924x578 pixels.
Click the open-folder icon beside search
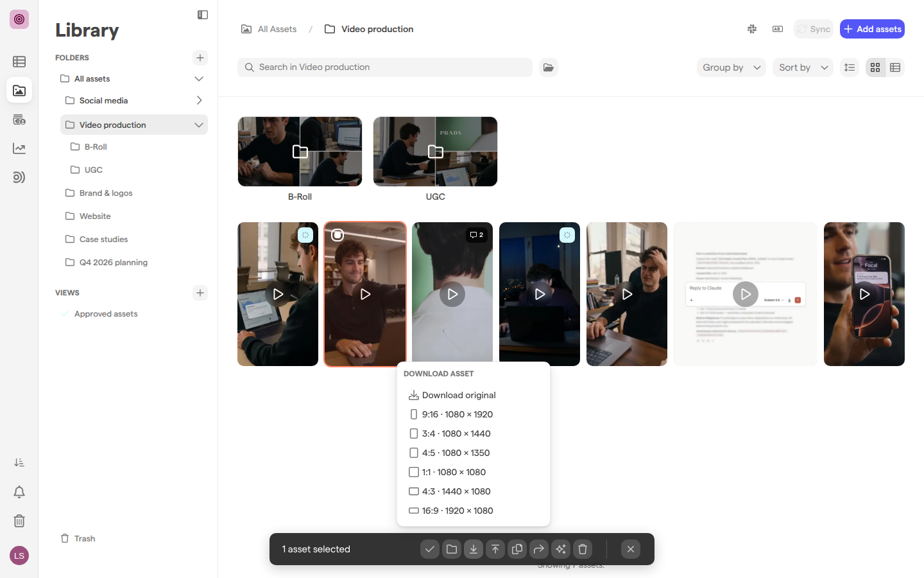[549, 67]
